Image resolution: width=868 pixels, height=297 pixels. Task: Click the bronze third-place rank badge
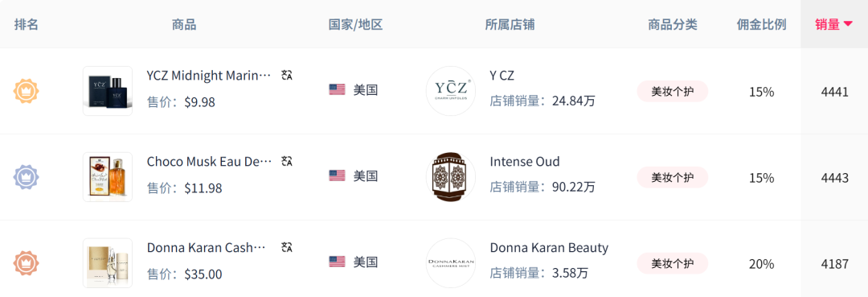pyautogui.click(x=26, y=264)
